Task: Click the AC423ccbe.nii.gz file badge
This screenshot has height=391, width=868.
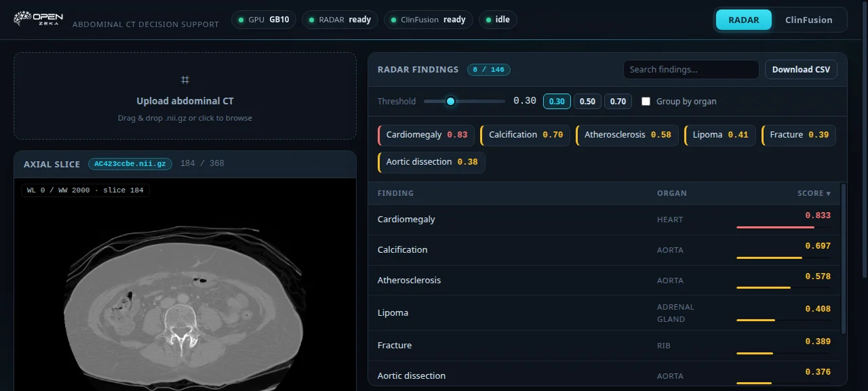Action: coord(130,163)
